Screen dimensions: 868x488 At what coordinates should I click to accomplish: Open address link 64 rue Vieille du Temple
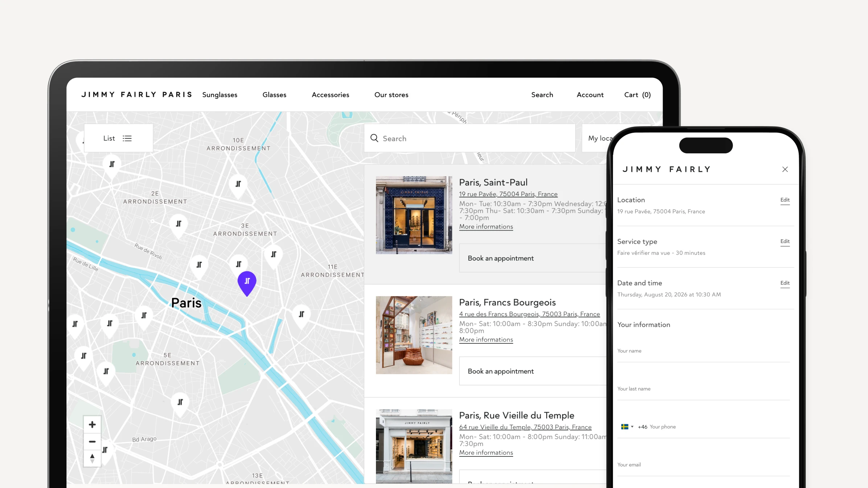click(525, 427)
